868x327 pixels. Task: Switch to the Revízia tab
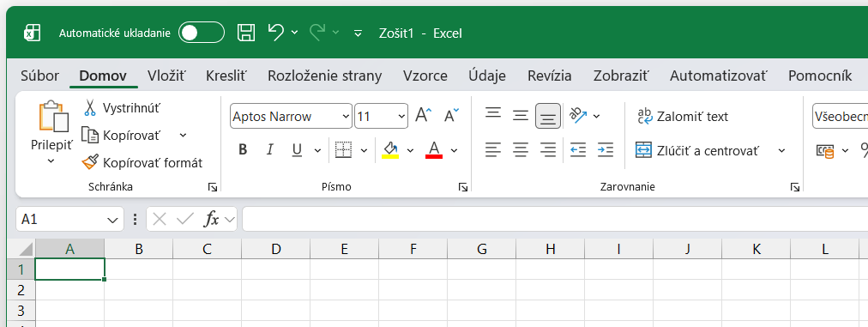(550, 76)
